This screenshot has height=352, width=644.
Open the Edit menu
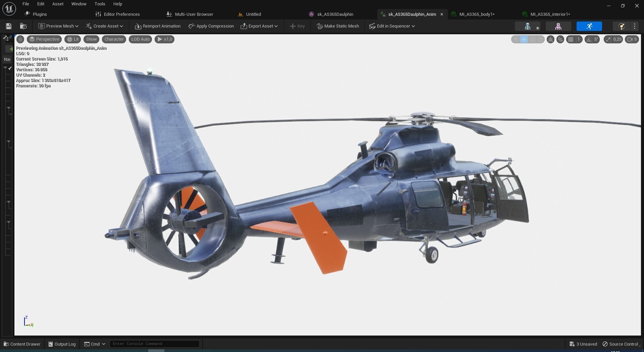pyautogui.click(x=41, y=4)
